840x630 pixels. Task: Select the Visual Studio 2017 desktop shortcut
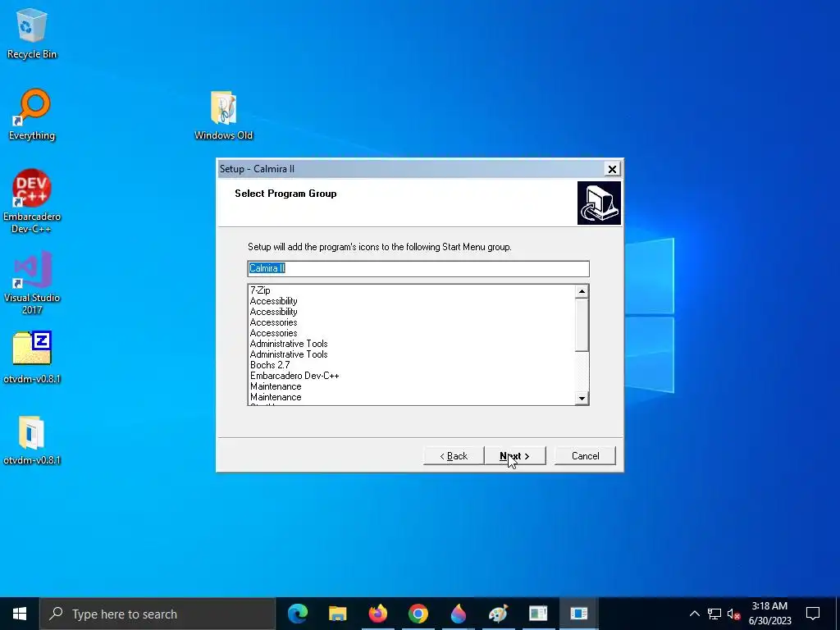point(32,282)
